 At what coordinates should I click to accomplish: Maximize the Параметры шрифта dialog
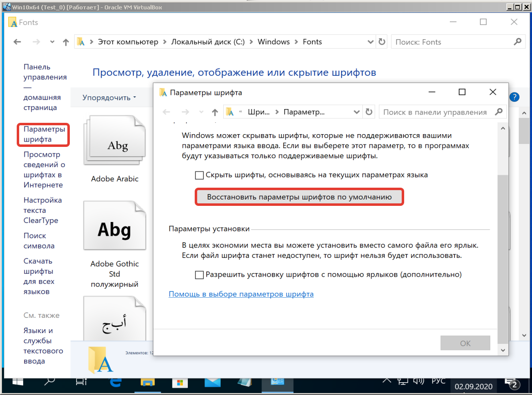462,92
